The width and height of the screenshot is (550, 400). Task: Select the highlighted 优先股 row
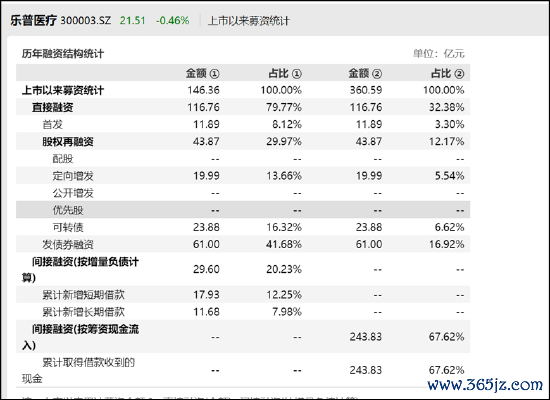point(243,210)
